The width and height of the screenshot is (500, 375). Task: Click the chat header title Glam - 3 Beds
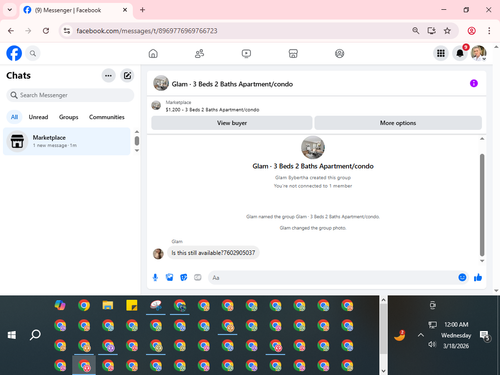point(232,84)
